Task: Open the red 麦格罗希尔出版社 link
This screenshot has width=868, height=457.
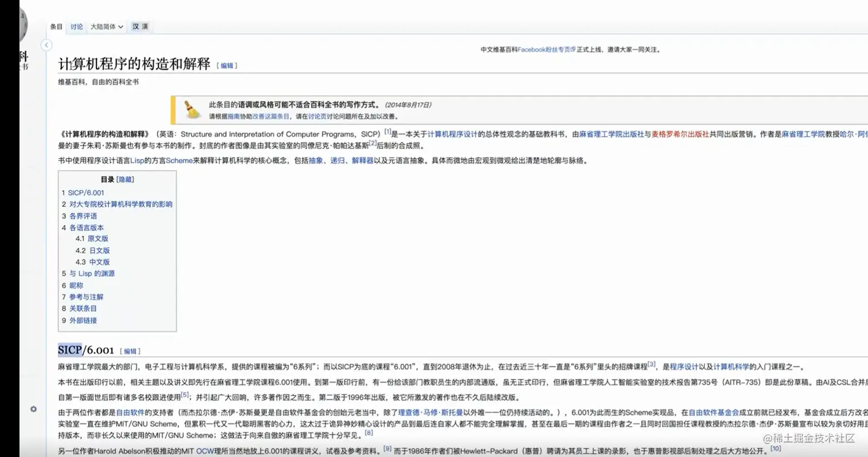Action: [680, 134]
